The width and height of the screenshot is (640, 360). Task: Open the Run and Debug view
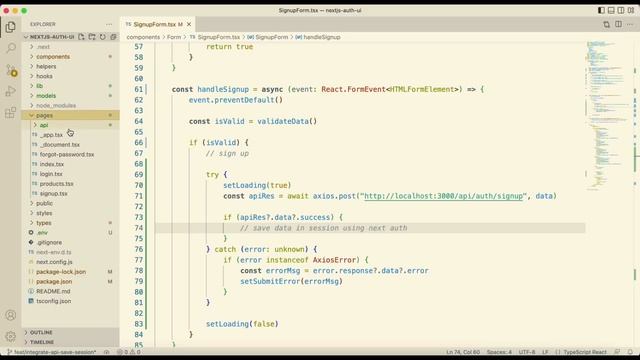click(11, 91)
